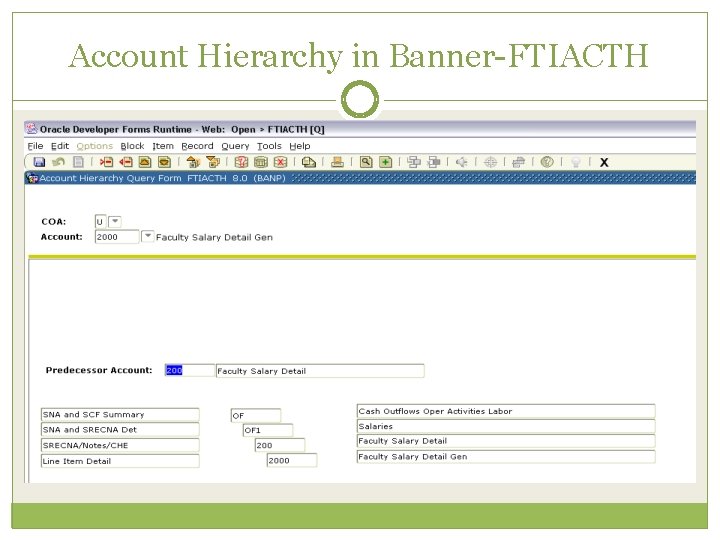Open the Item menu
The height and width of the screenshot is (540, 720).
[x=163, y=146]
